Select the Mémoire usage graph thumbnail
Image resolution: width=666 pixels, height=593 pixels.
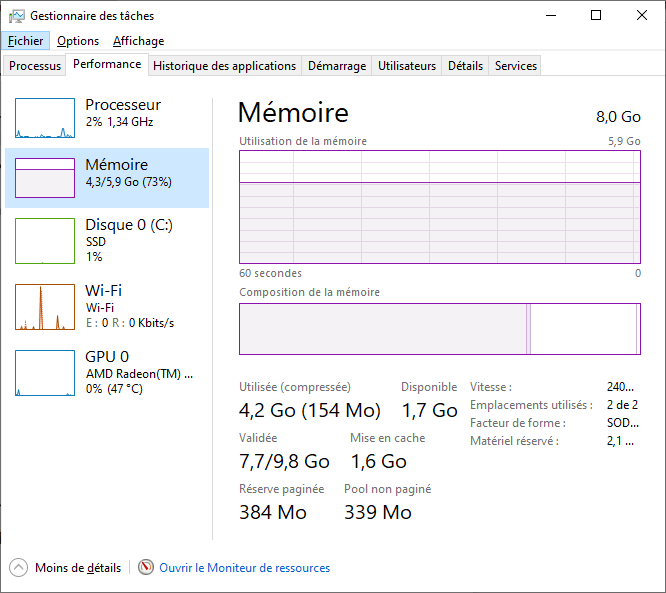tap(45, 178)
